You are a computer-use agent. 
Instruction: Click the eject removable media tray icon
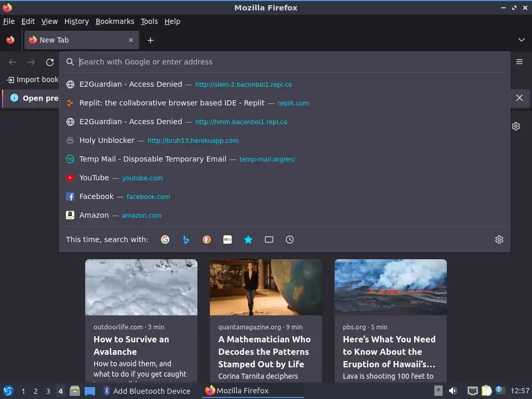pyautogui.click(x=438, y=391)
